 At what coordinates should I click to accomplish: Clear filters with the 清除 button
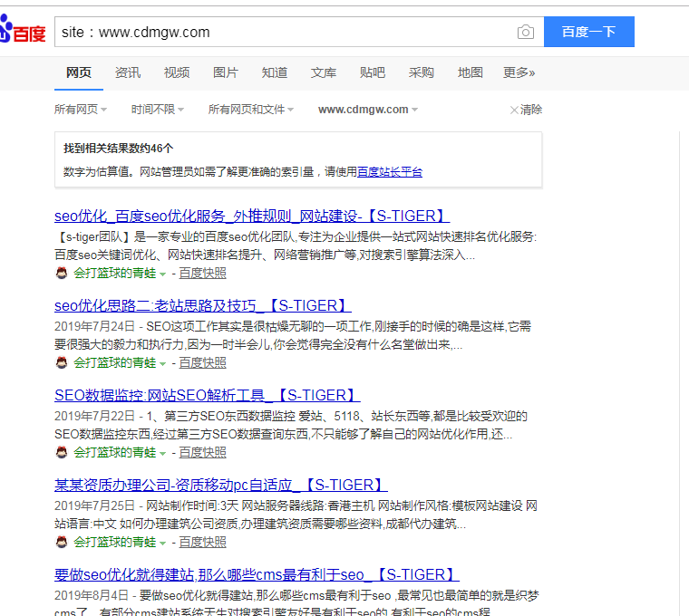click(526, 110)
